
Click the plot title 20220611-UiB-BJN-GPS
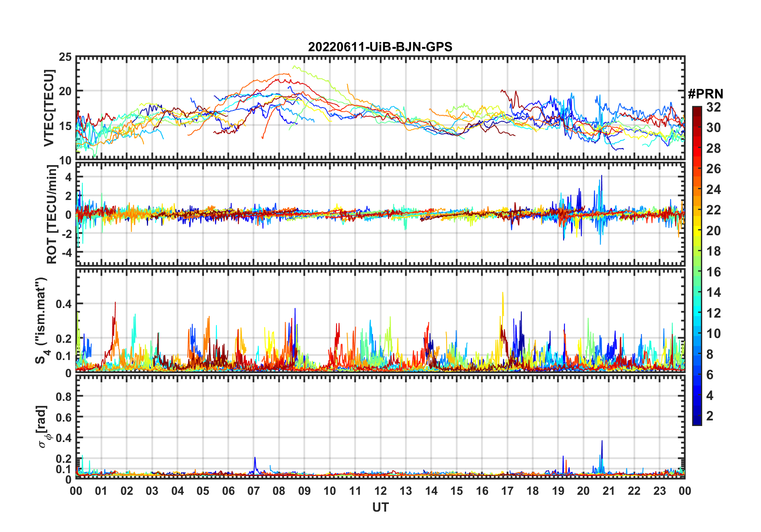(380, 47)
